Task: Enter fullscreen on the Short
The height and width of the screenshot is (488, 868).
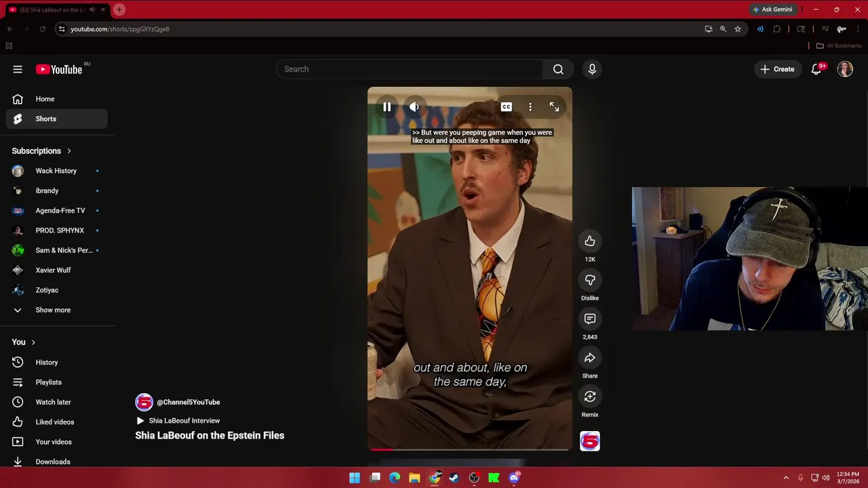Action: [x=554, y=107]
